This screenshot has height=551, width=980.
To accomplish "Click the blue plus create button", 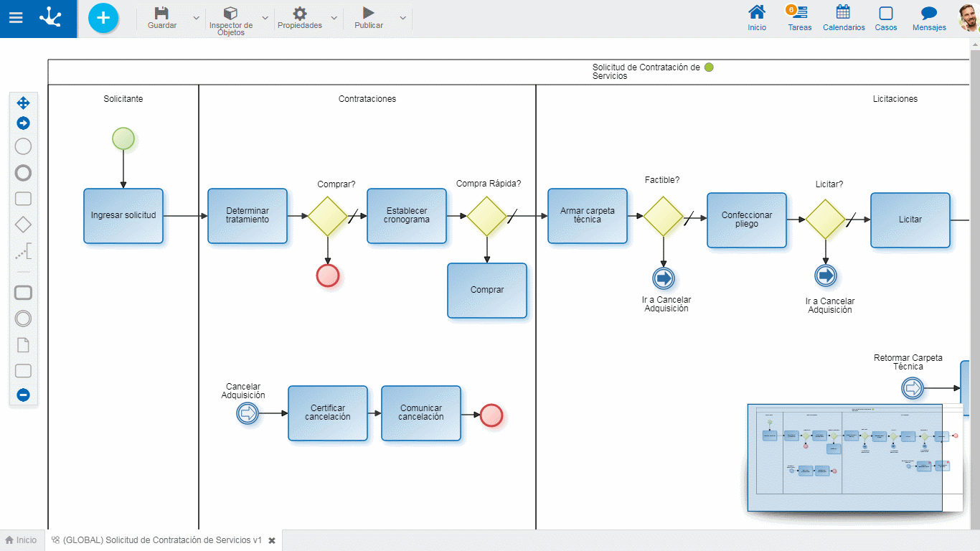I will 103,18.
